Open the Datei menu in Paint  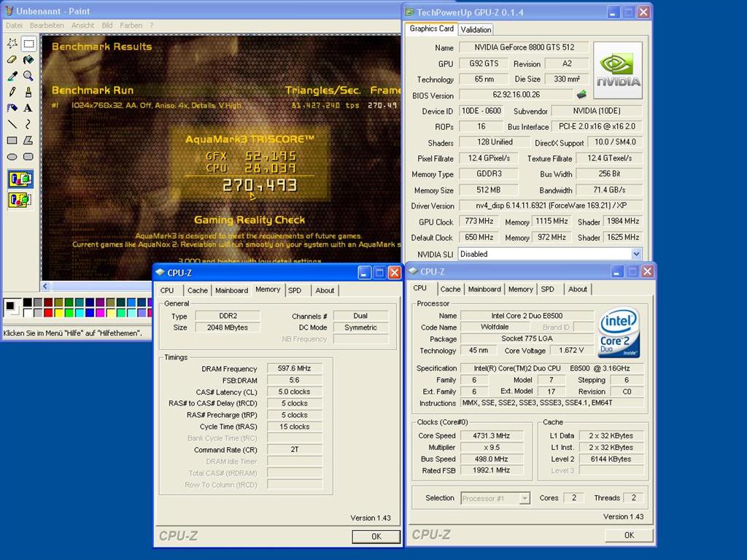point(14,26)
